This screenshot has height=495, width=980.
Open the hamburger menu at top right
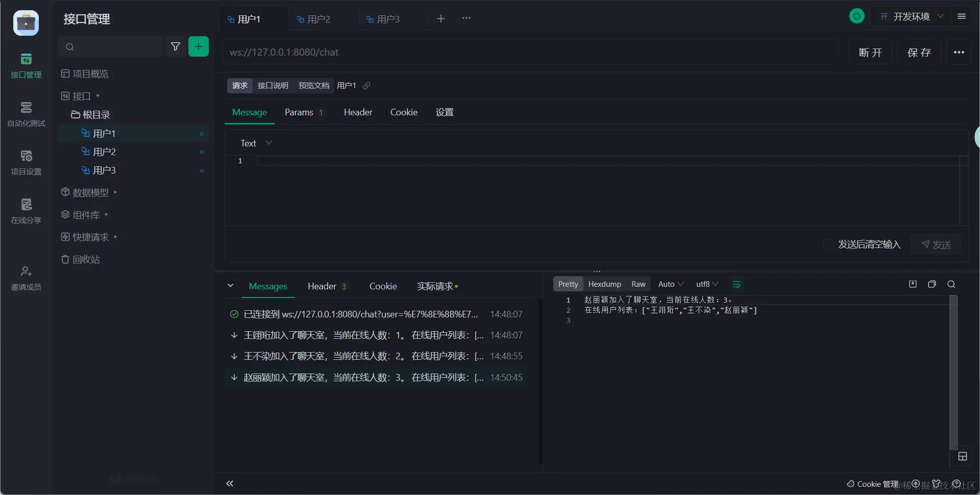[x=962, y=16]
